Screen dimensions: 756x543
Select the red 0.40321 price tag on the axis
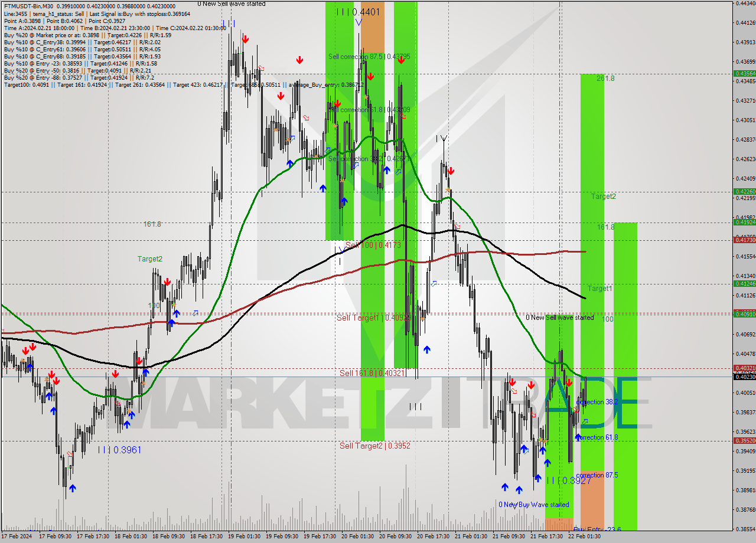point(744,368)
